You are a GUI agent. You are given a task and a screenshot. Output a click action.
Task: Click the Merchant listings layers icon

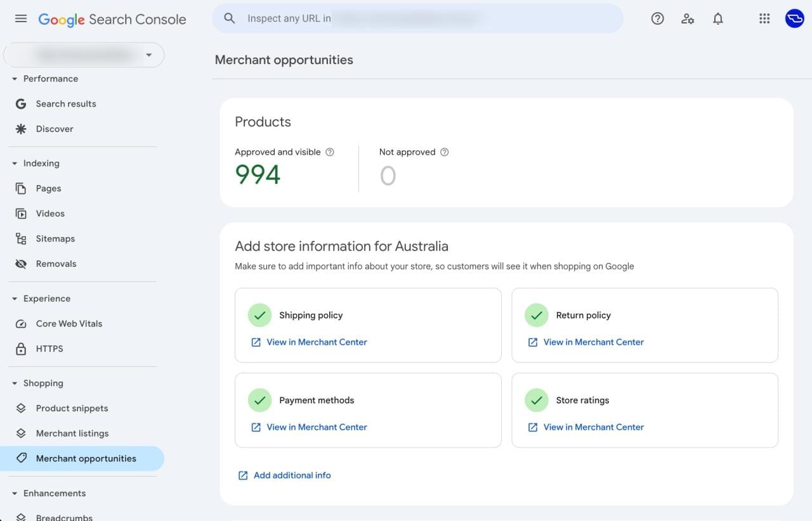[x=21, y=434]
